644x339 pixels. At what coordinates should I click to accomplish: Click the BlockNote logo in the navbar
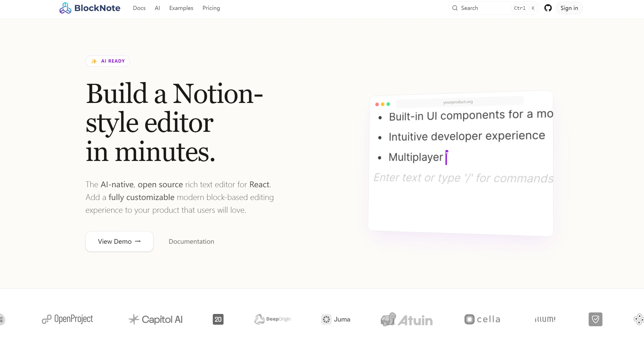click(90, 8)
